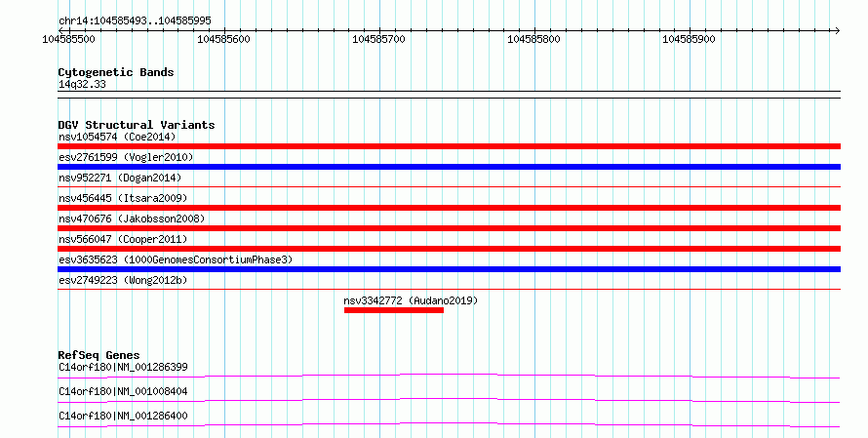
Task: Select the red bar of nsv1054574 variant
Action: coord(449,146)
